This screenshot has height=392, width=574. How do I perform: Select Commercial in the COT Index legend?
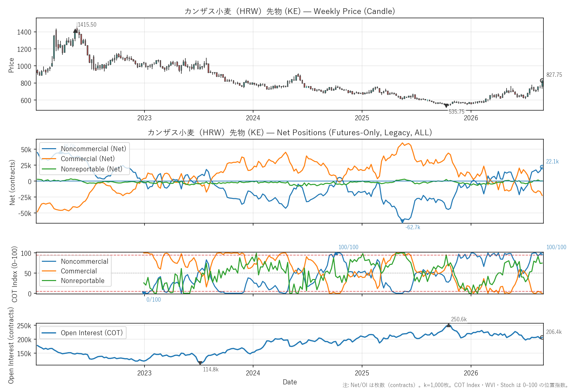pos(79,271)
